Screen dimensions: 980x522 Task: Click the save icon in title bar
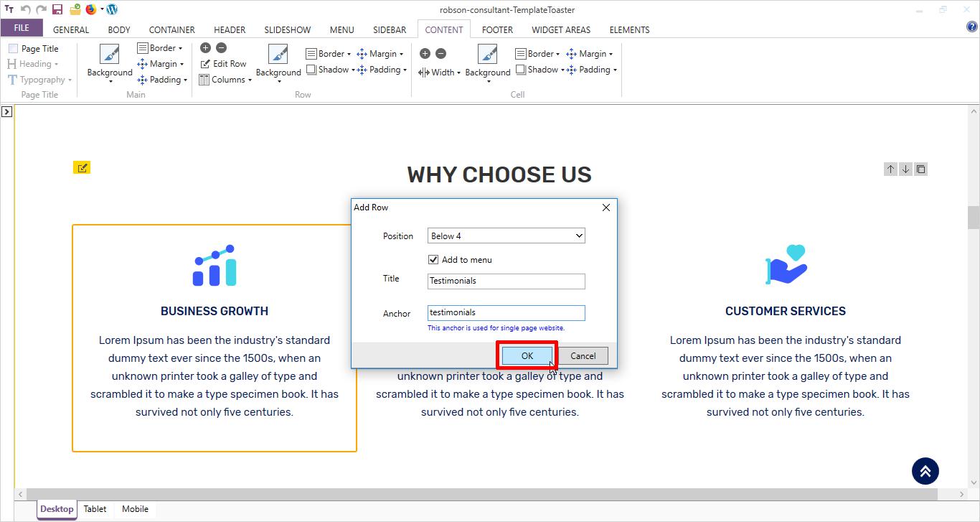coord(57,9)
